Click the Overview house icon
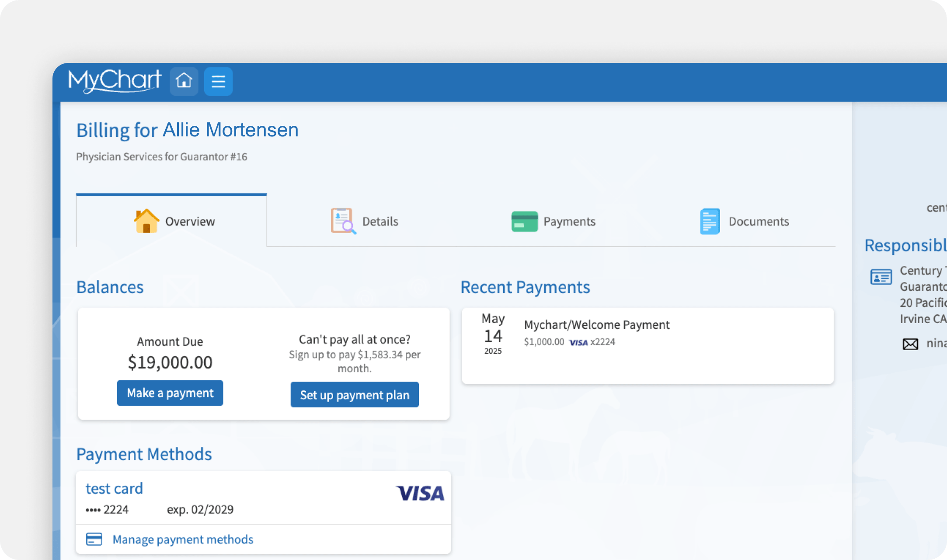This screenshot has width=947, height=560. click(146, 221)
